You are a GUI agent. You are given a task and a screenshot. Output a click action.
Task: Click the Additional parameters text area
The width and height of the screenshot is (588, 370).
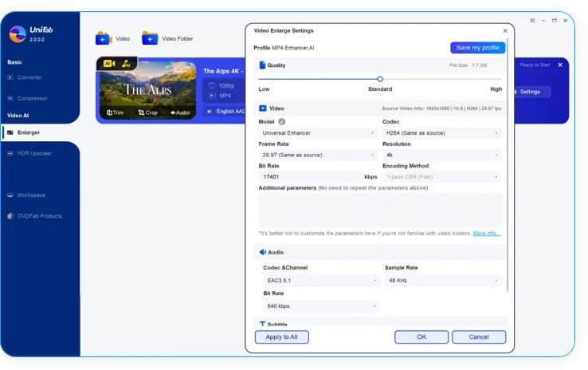tap(380, 211)
